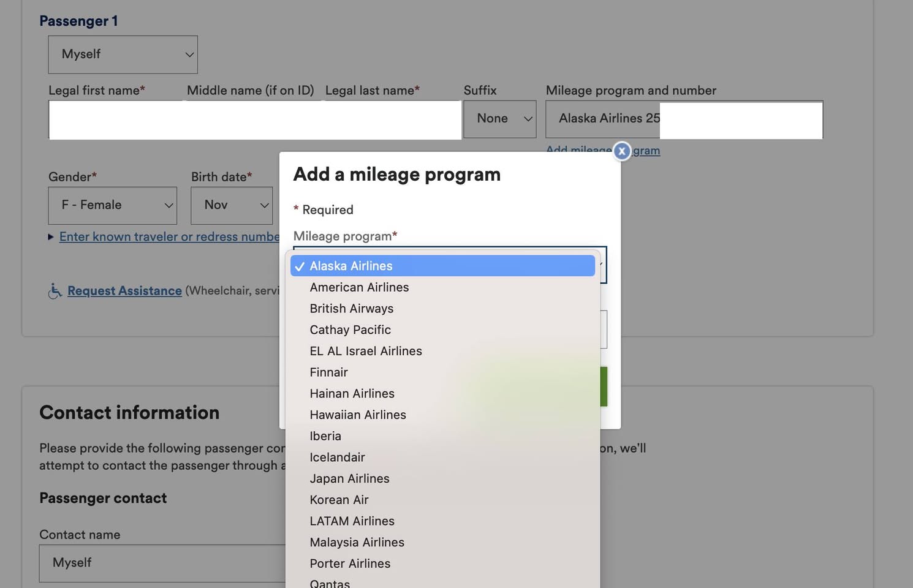Choose Cathay Pacific in dropdown list

[x=350, y=330]
